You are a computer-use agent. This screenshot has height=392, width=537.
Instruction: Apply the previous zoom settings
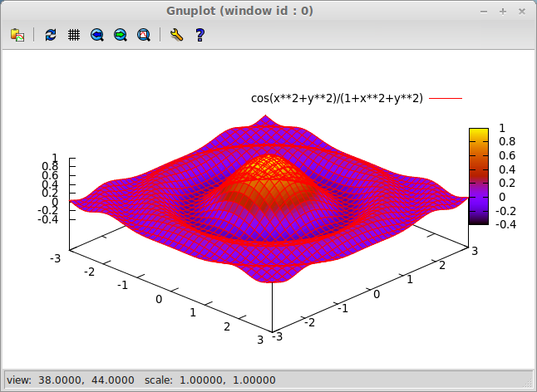[x=97, y=35]
